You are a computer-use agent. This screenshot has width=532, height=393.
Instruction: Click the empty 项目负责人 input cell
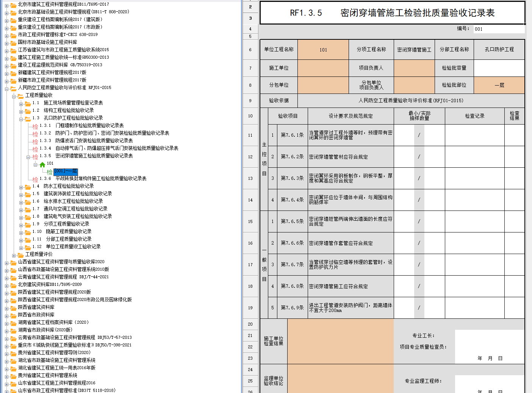(414, 68)
